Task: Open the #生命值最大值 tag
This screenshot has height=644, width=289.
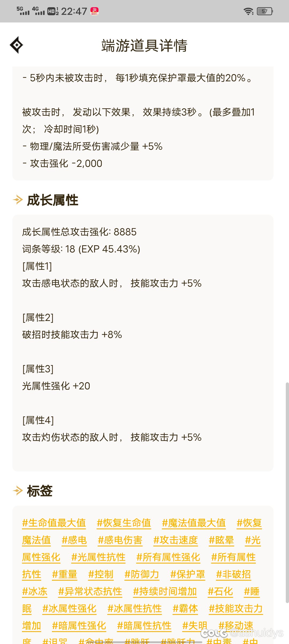Action: click(x=54, y=523)
